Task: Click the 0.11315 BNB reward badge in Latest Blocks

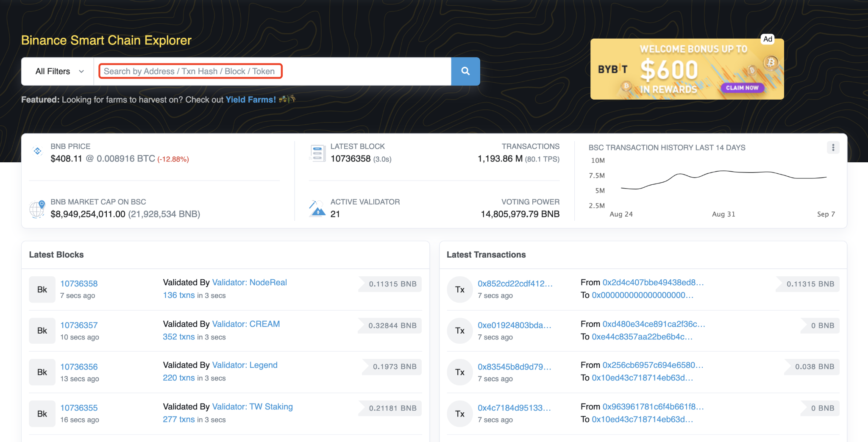Action: [390, 284]
